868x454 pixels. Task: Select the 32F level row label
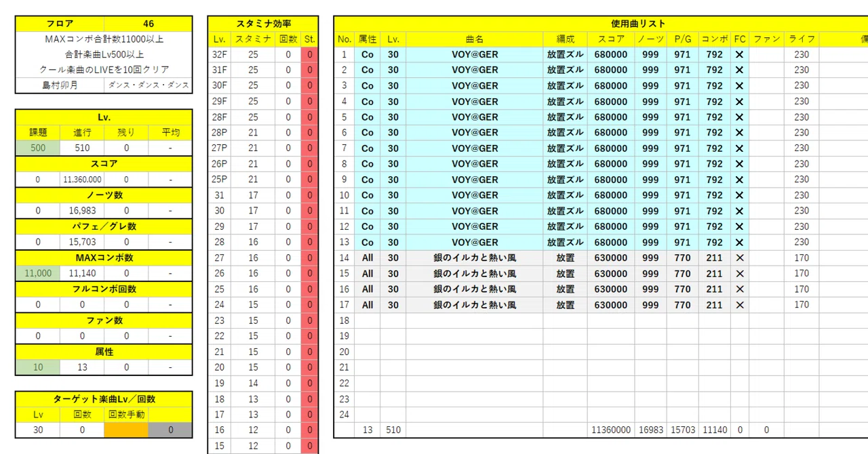tap(219, 54)
